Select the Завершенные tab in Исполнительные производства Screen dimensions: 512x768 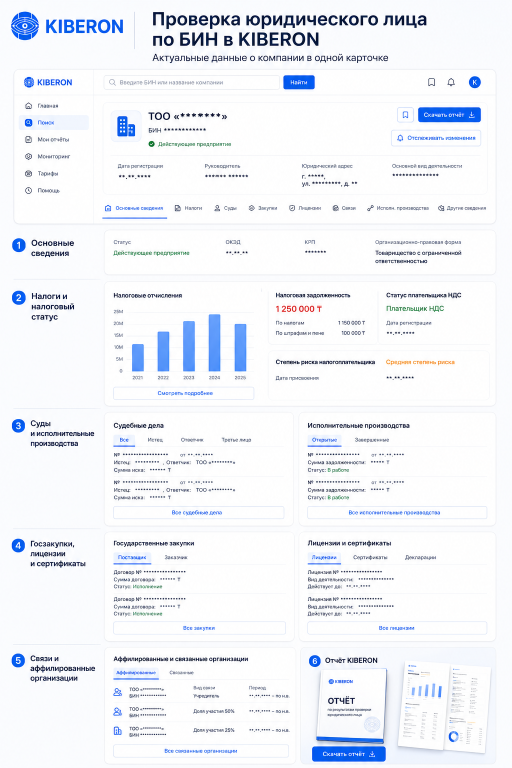pos(372,440)
